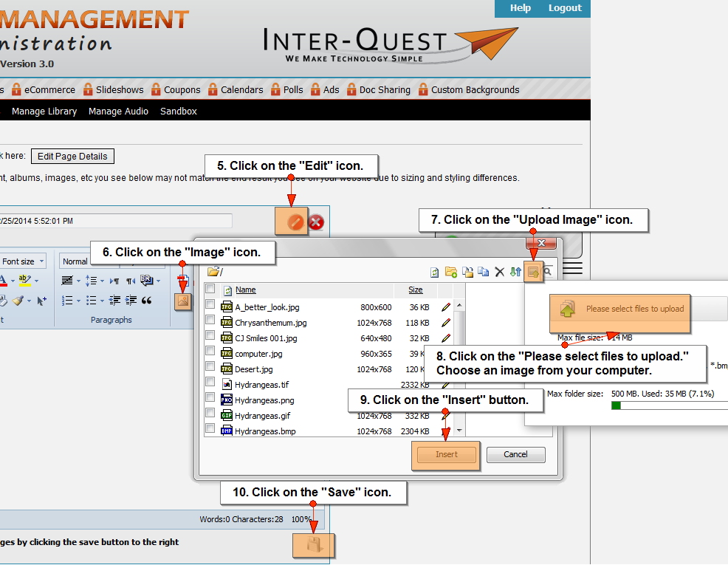Click the Image icon in editor toolbar

182,301
